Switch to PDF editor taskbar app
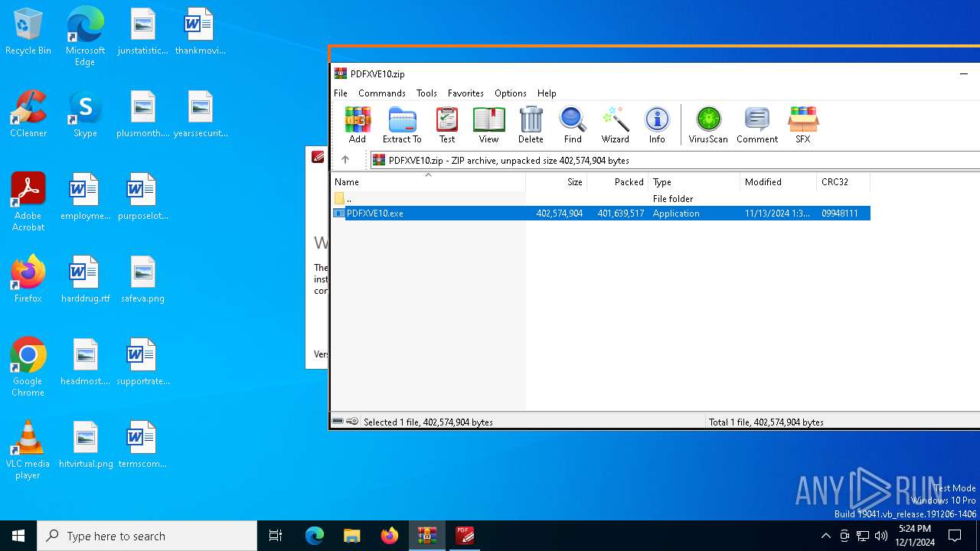The width and height of the screenshot is (980, 551). coord(465,536)
